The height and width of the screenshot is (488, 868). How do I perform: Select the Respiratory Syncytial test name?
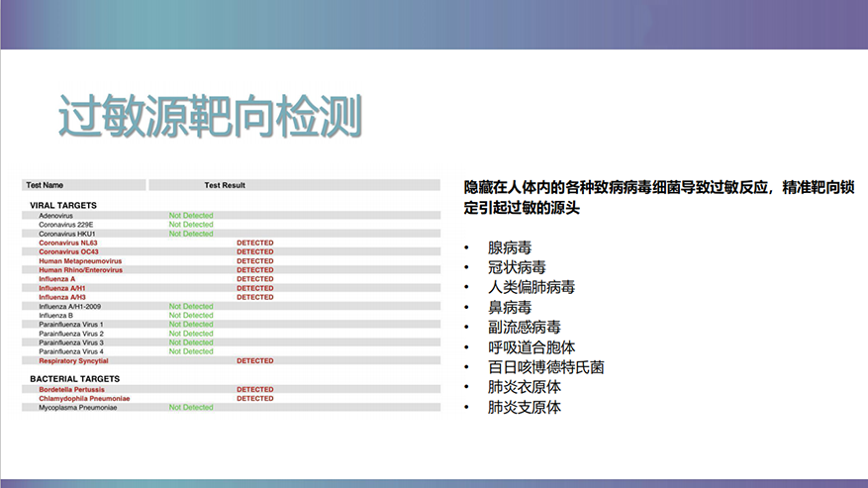click(x=72, y=361)
